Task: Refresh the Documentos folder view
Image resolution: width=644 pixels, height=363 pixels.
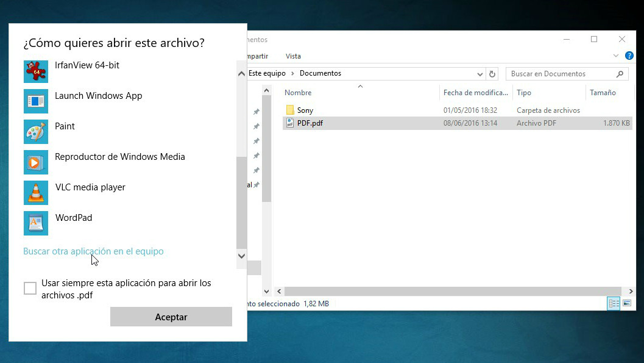Action: (x=492, y=74)
